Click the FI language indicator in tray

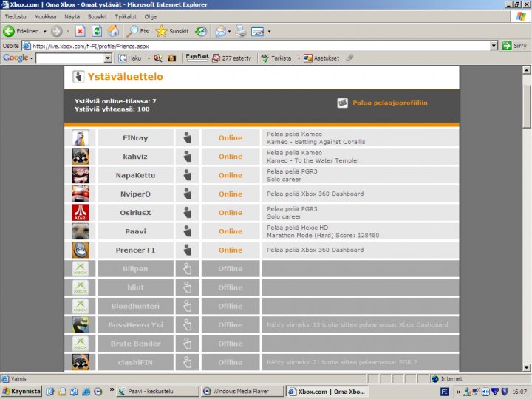pos(444,392)
